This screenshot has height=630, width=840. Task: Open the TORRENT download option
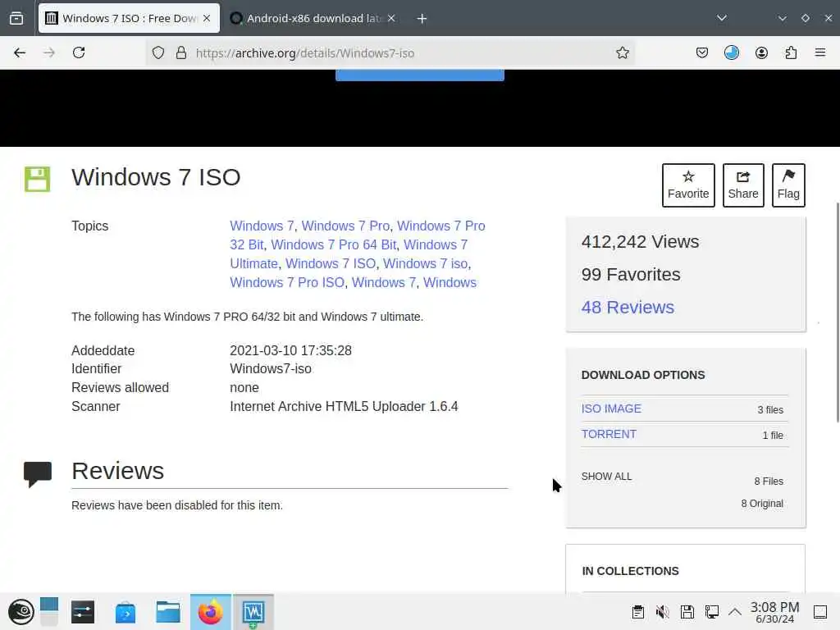point(609,434)
